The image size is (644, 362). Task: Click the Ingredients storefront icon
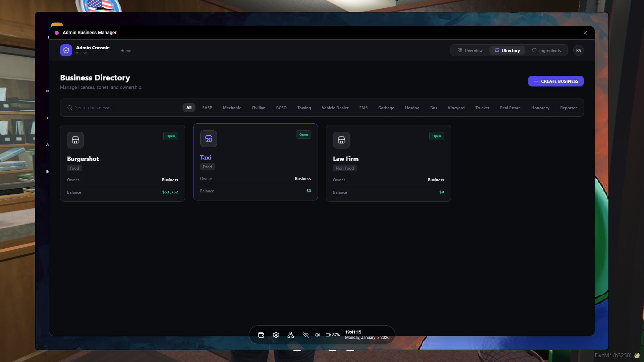point(535,50)
